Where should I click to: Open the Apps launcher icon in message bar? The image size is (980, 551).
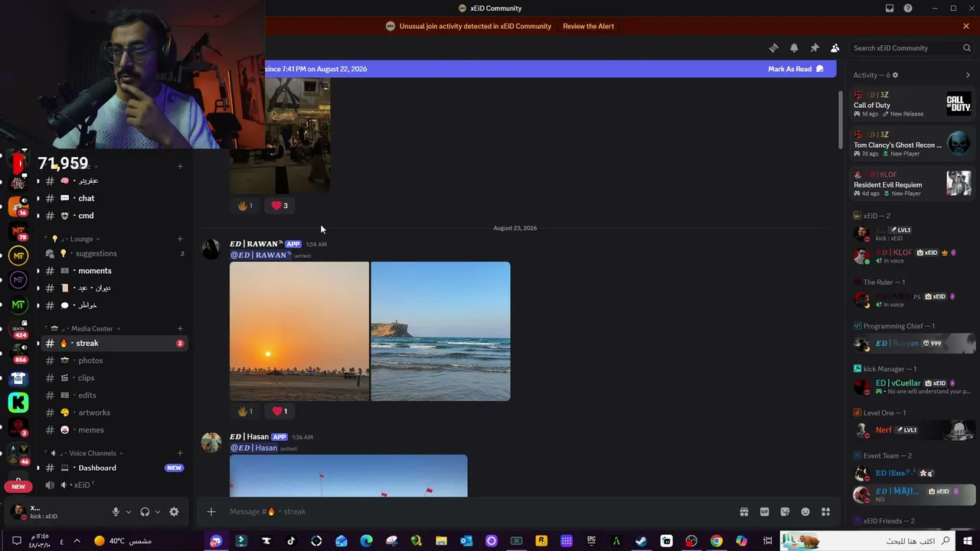pyautogui.click(x=826, y=512)
